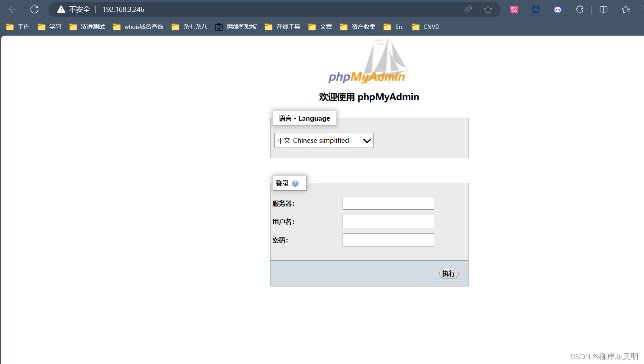This screenshot has width=644, height=364.
Task: Open the favorites list star icon
Action: [x=626, y=9]
